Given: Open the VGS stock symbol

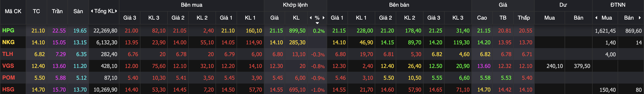Looking at the screenshot, I should tap(8, 66).
